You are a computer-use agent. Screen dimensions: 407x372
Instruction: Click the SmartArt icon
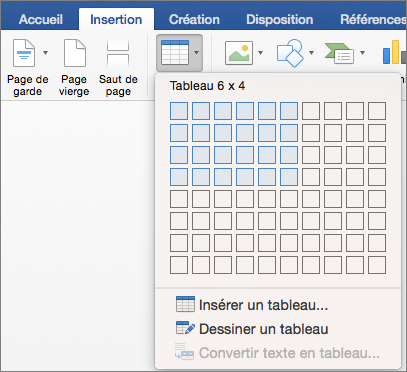coord(339,53)
